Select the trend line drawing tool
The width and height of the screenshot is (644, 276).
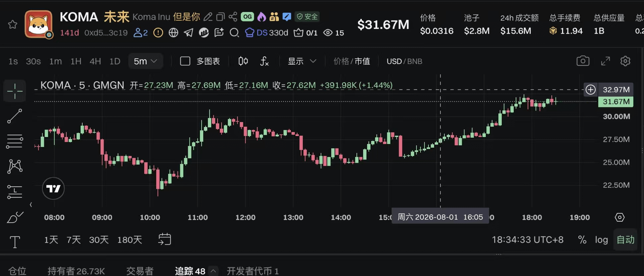point(15,116)
